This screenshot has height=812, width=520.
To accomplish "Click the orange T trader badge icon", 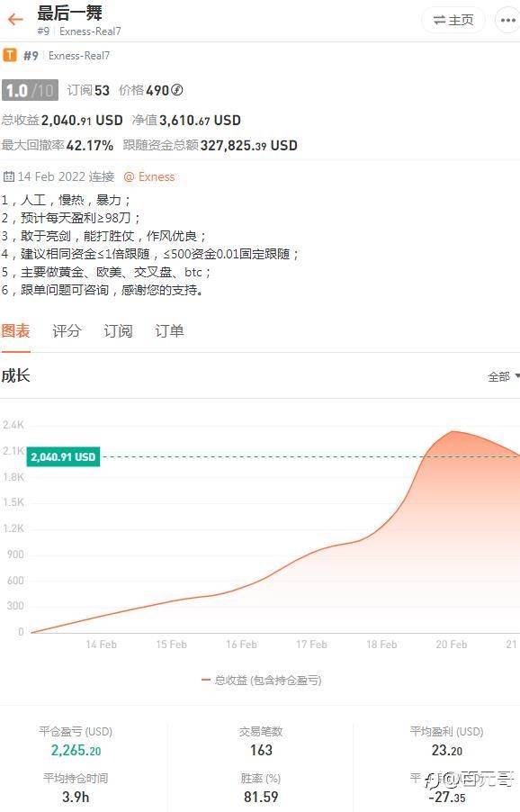I will click(10, 55).
